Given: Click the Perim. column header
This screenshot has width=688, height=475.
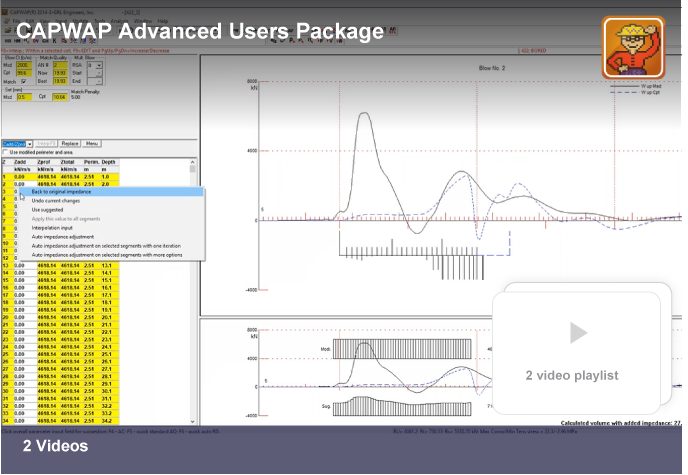Looking at the screenshot, I should pos(91,162).
